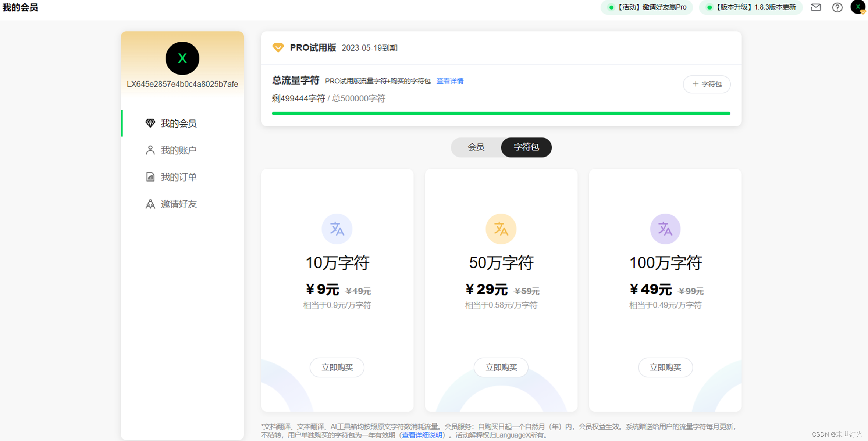Open the 查看详情 link

tap(450, 81)
